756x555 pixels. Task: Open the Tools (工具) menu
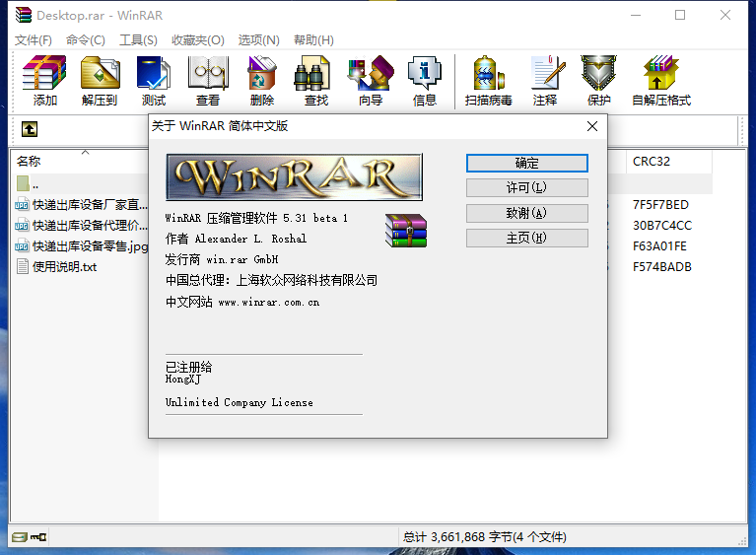pyautogui.click(x=138, y=40)
